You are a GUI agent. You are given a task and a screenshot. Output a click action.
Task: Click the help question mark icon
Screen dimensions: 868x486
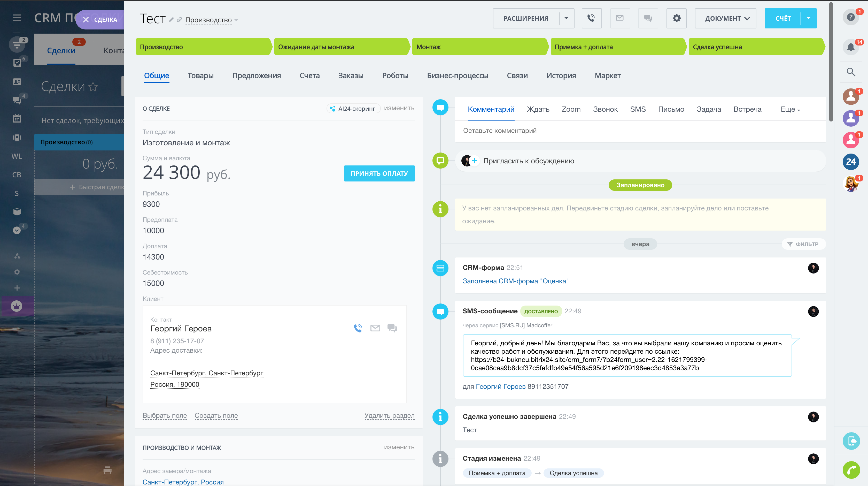pyautogui.click(x=850, y=17)
